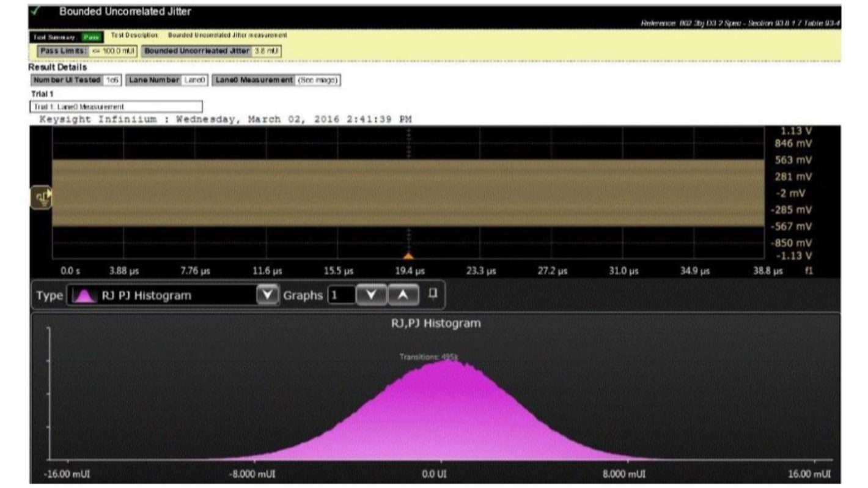
Task: Click the Graphs number field
Action: [x=342, y=295]
